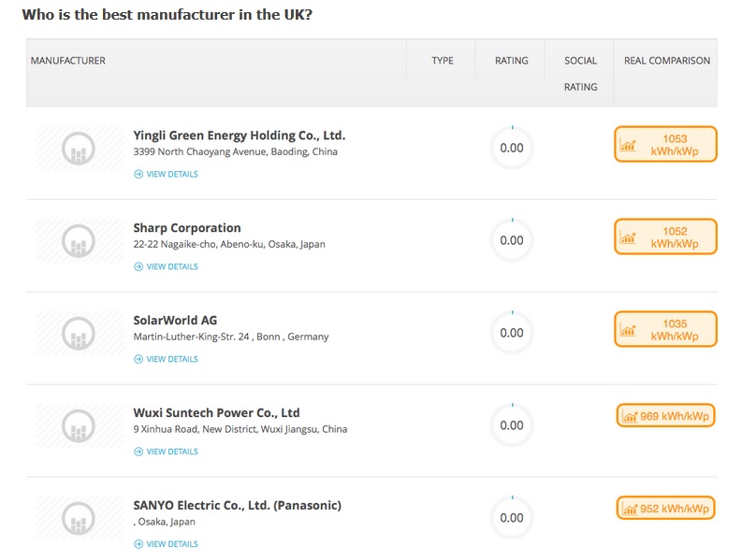Viewport: 742px width, 560px height.
Task: Click chart icon in 1053 kWh/kWp badge
Action: [628, 146]
